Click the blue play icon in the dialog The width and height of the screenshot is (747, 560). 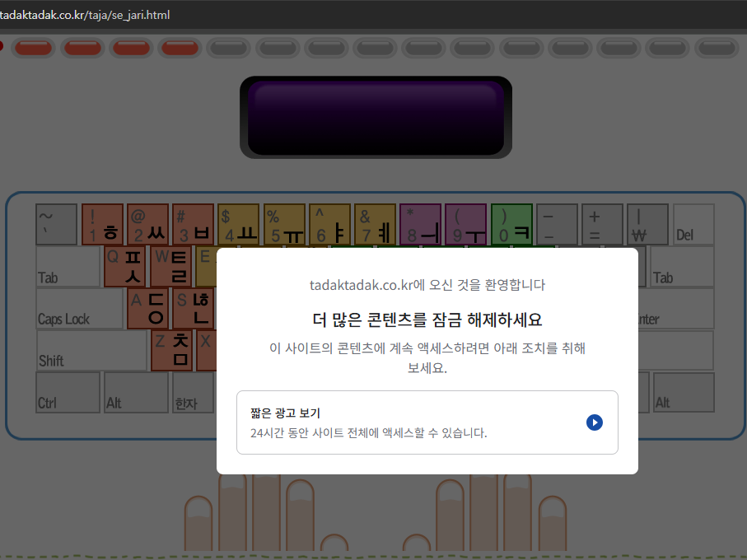pyautogui.click(x=594, y=422)
